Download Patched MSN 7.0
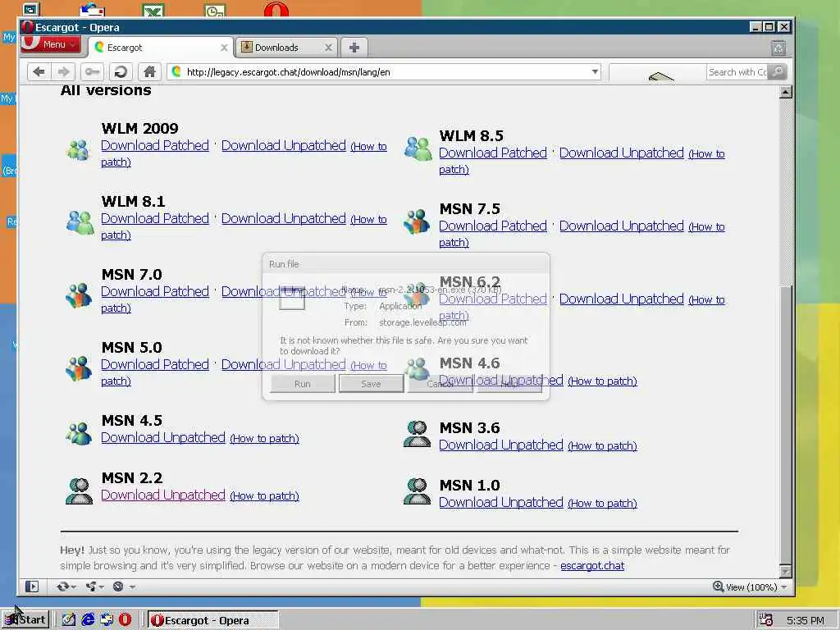The height and width of the screenshot is (630, 840). [155, 292]
